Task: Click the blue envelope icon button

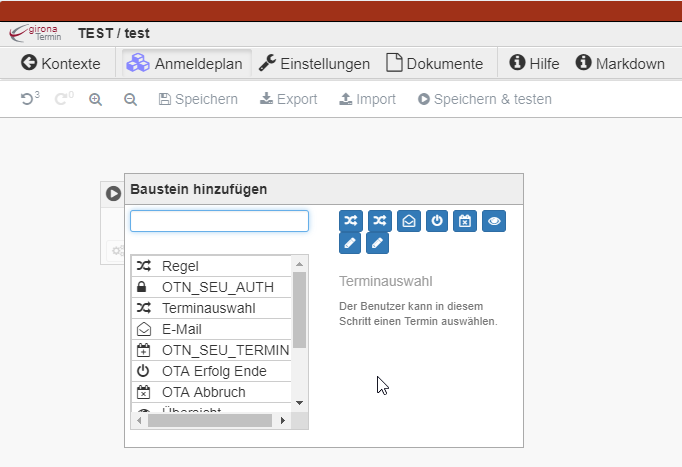Action: 408,220
